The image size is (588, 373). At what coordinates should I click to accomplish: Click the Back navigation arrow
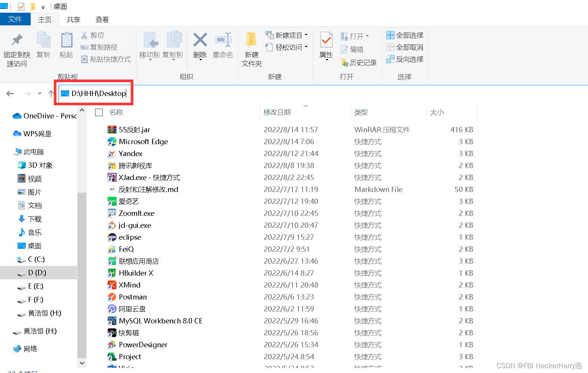[10, 93]
